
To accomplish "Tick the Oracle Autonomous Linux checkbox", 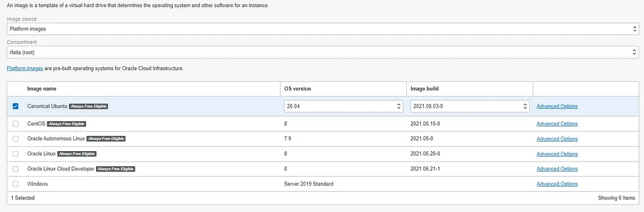I will [x=16, y=139].
